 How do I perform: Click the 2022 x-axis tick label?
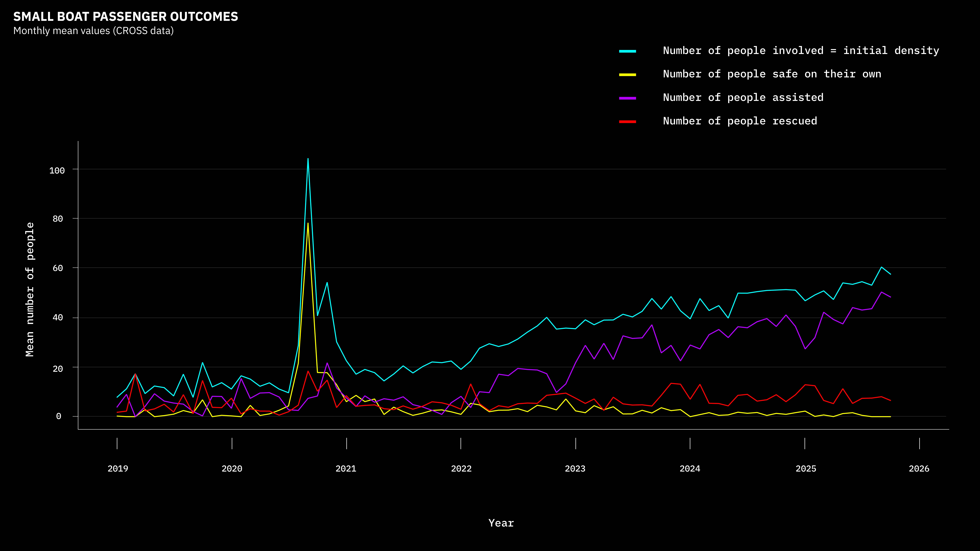tap(461, 468)
